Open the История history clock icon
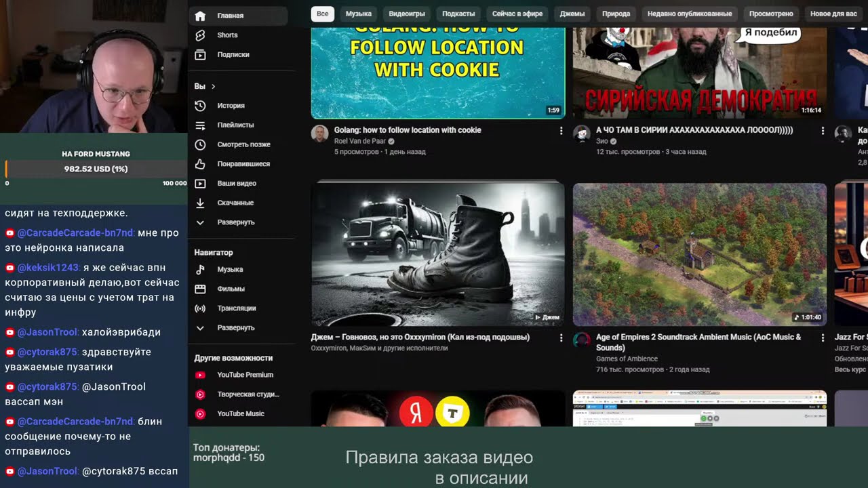Viewport: 868px width, 488px height. [200, 106]
